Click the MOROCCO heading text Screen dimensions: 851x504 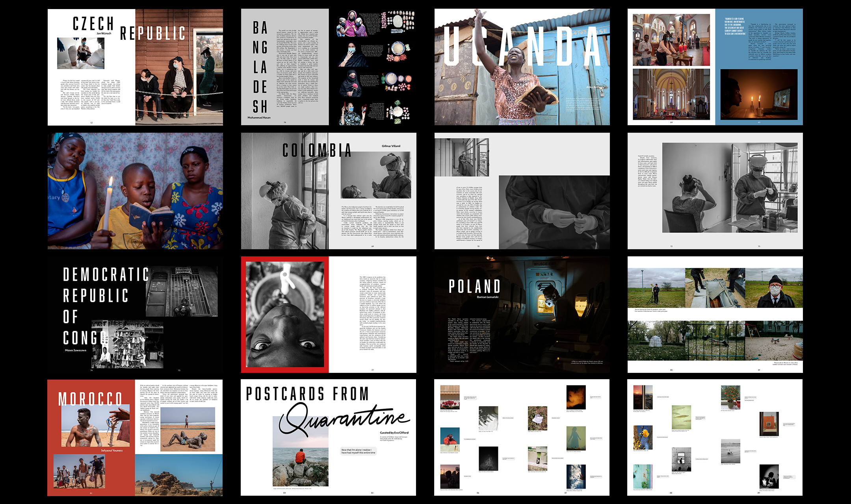(x=90, y=398)
